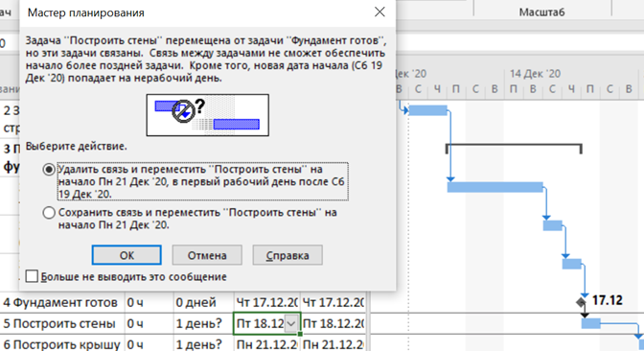Click the '14 Дек '20' timescale header

[535, 74]
